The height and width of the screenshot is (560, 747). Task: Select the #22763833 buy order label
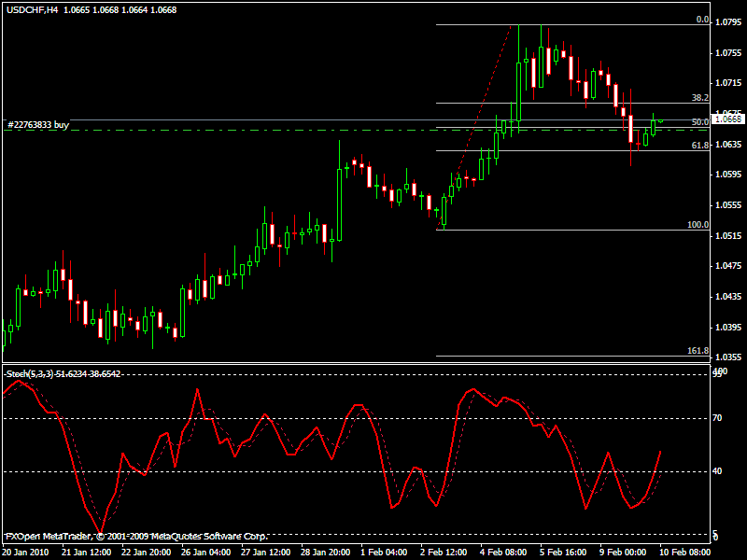[x=38, y=124]
